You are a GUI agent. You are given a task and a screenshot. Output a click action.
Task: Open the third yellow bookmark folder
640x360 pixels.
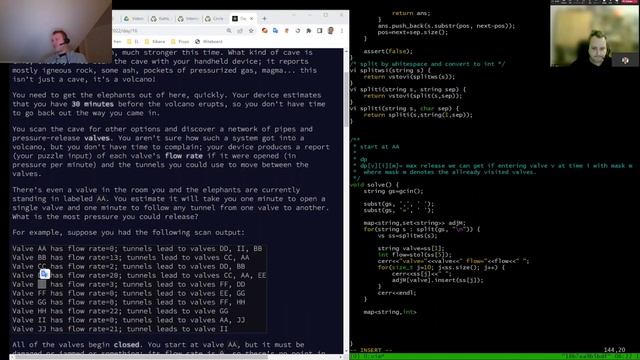[180, 42]
